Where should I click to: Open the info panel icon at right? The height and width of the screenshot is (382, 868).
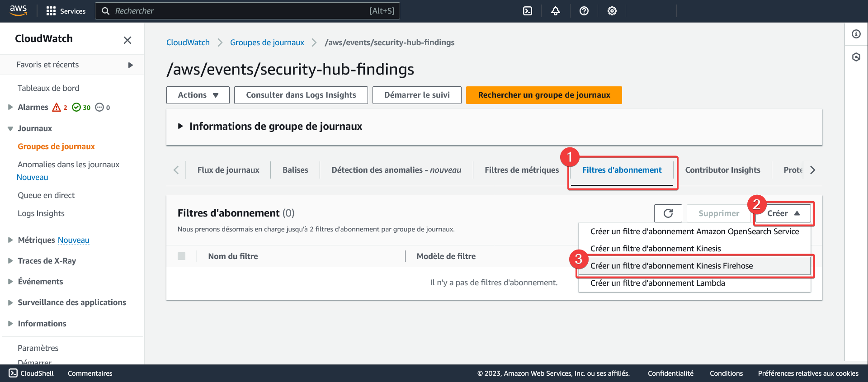(856, 34)
